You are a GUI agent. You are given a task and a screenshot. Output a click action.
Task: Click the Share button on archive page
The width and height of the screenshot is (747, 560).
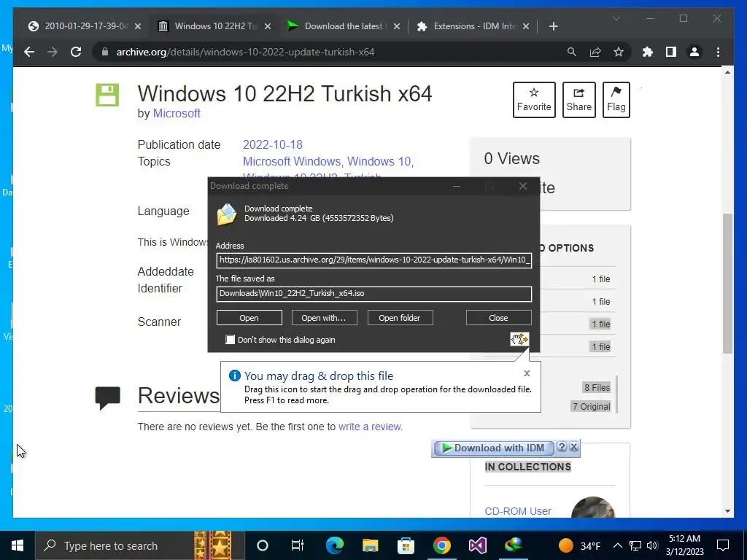click(578, 99)
